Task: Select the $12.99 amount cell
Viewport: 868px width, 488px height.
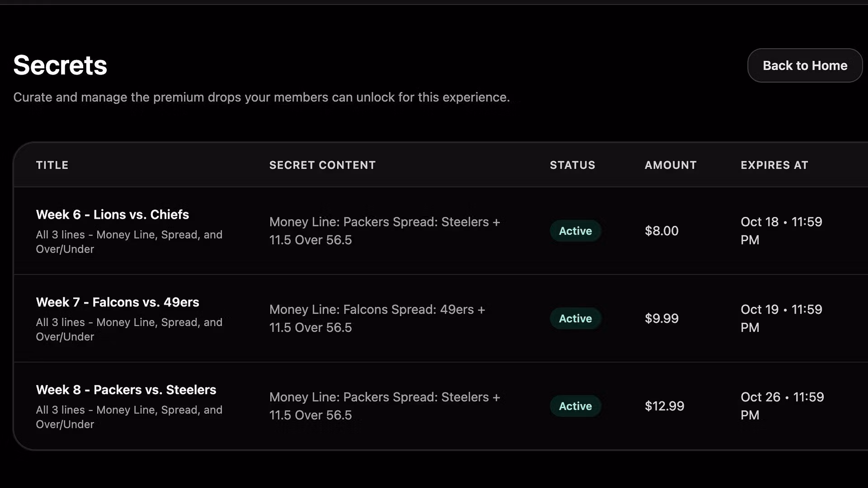Action: [x=664, y=406]
